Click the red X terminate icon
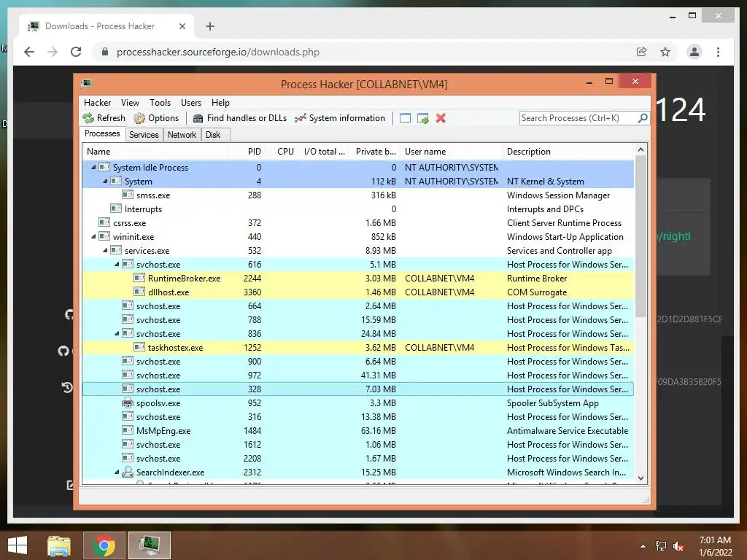Viewport: 747px width, 560px height. click(x=441, y=118)
